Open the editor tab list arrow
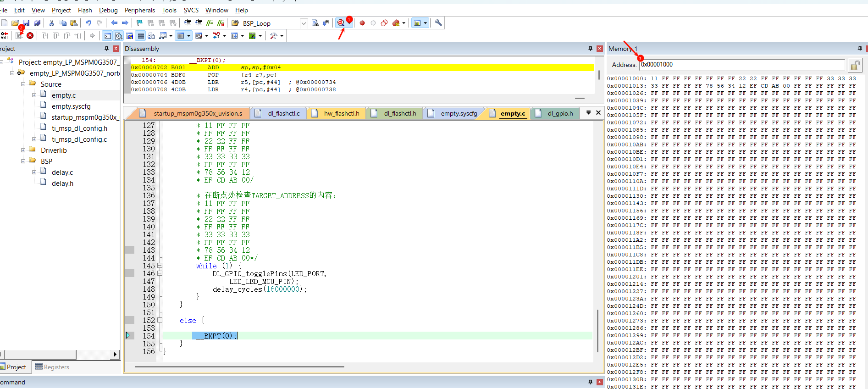The width and height of the screenshot is (868, 389). [588, 112]
